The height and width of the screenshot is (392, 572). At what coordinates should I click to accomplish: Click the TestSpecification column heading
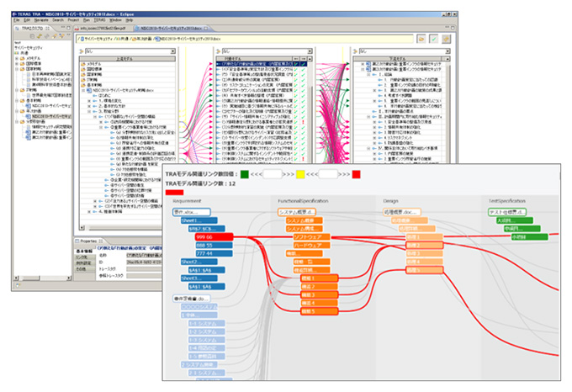(507, 201)
